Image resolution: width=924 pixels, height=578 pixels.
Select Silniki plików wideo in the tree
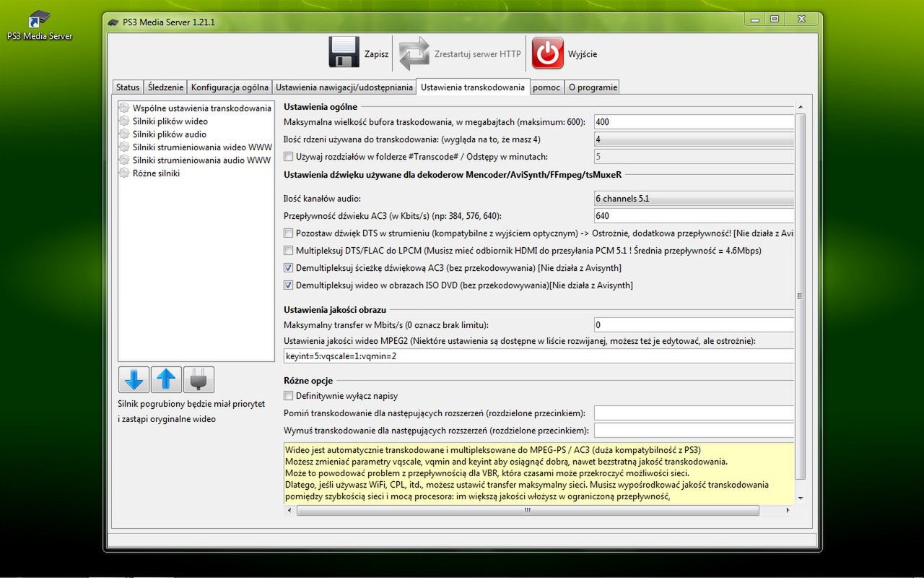(x=170, y=121)
